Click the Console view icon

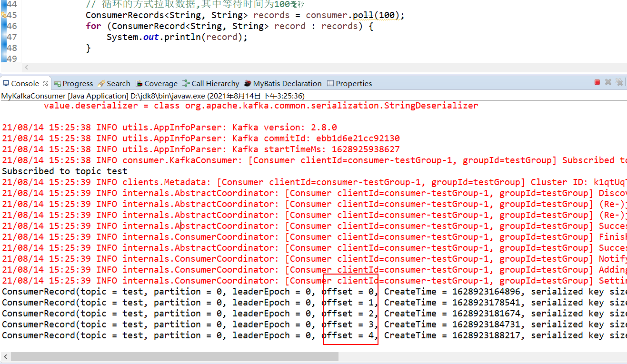pos(5,83)
